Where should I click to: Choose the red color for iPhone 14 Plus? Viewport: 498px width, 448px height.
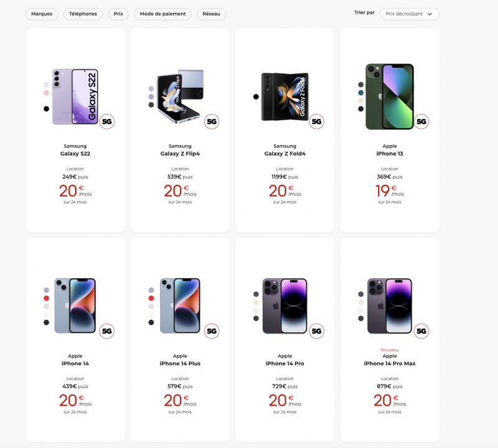click(151, 298)
